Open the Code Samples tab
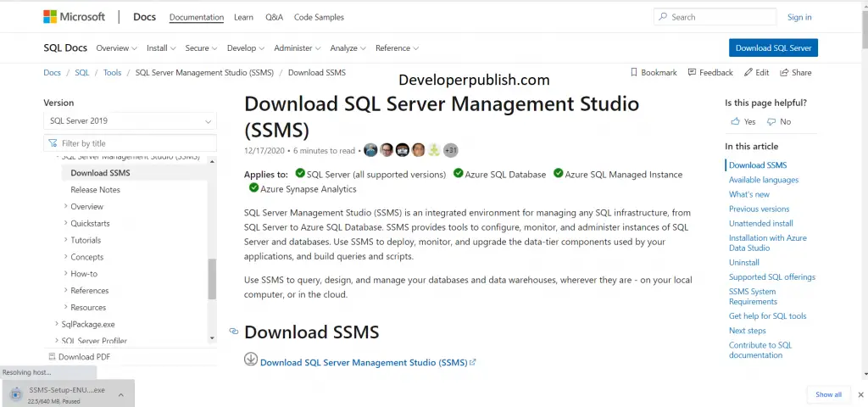Image resolution: width=868 pixels, height=407 pixels. (x=319, y=17)
